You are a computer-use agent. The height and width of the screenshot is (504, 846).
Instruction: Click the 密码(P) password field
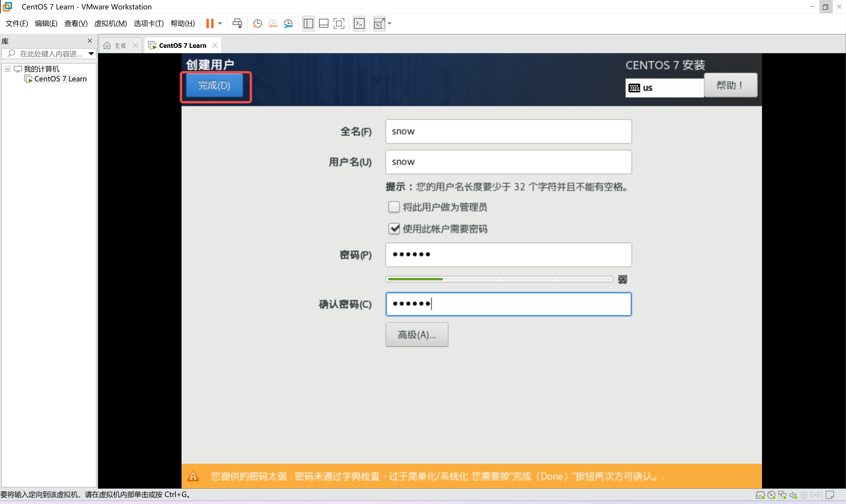pyautogui.click(x=508, y=255)
